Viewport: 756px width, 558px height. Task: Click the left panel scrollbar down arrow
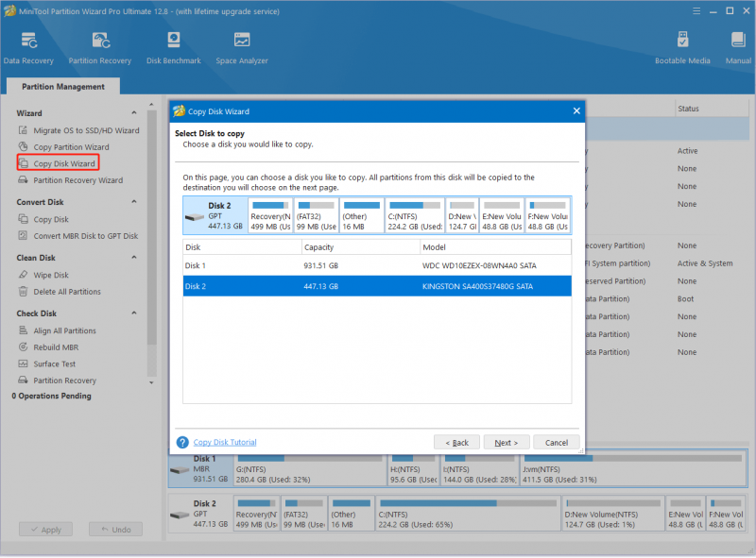[151, 382]
